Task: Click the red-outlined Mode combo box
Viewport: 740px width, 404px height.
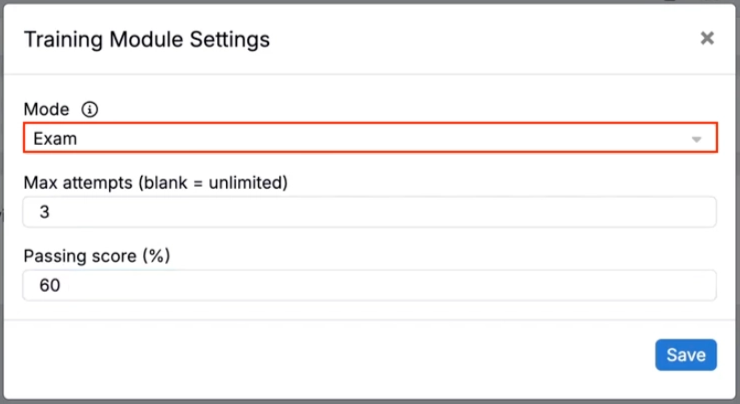Action: click(370, 138)
